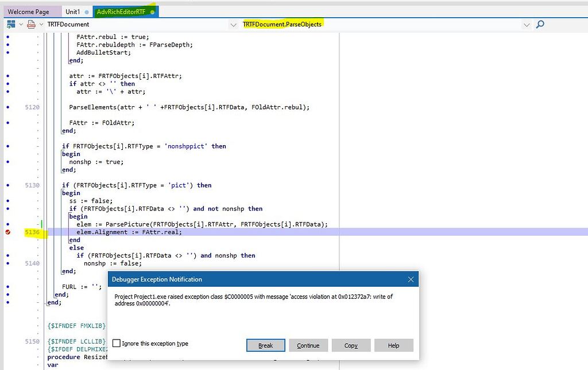Click the AddBulletStart; statement
Screen dimensions: 588x370
(x=103, y=53)
